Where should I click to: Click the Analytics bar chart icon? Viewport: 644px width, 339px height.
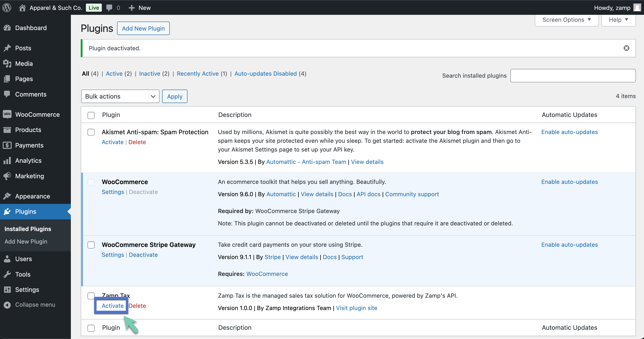[x=7, y=160]
